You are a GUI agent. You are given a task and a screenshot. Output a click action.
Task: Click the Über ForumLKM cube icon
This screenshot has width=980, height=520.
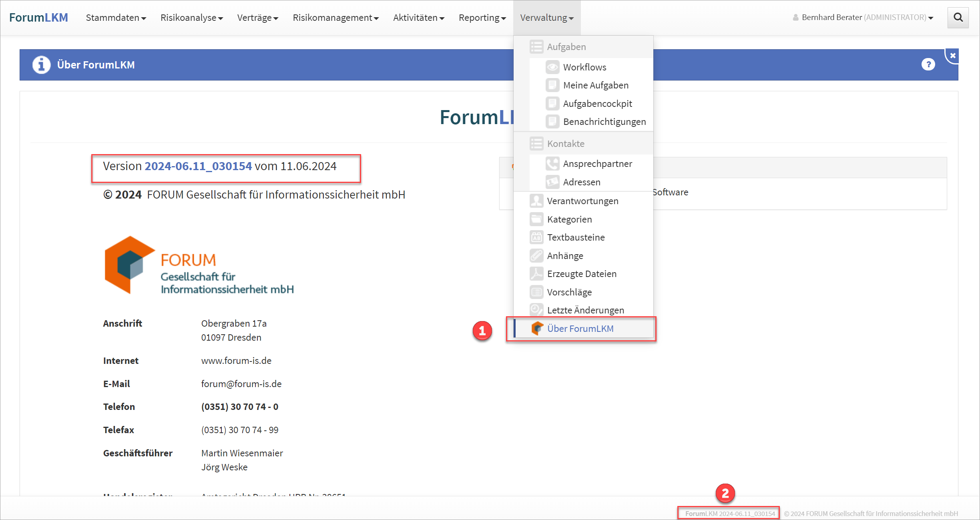537,328
